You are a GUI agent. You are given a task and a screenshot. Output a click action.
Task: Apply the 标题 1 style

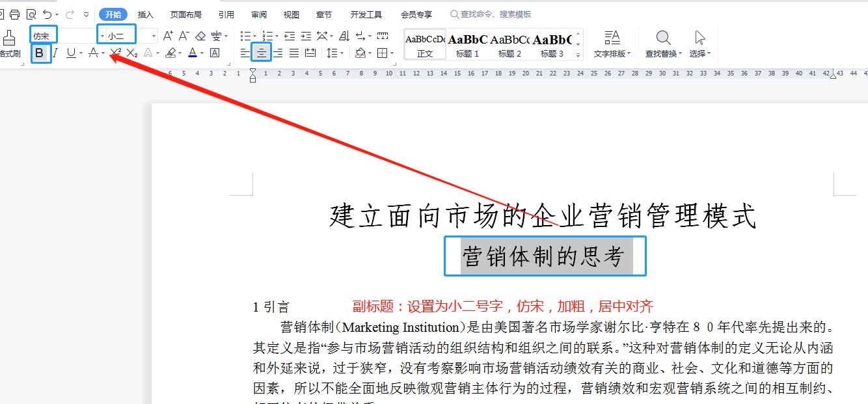click(x=467, y=44)
